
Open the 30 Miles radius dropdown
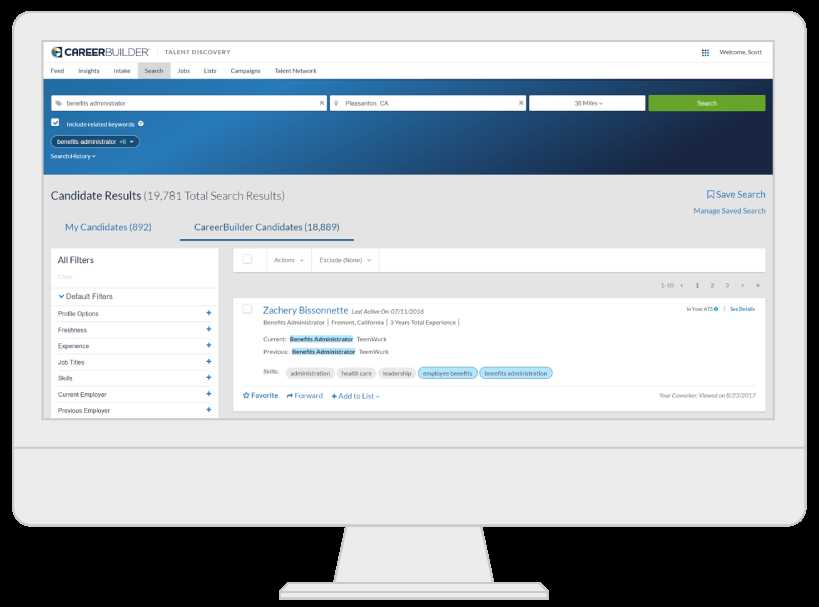coord(589,102)
